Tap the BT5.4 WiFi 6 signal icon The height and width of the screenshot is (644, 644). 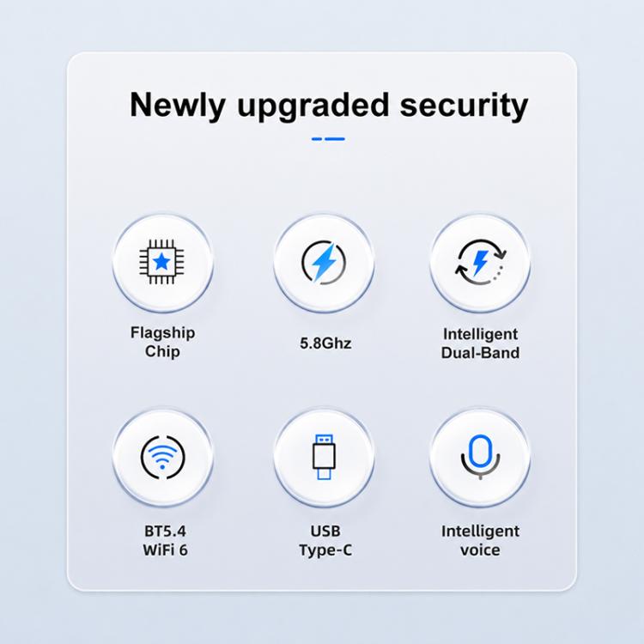click(162, 457)
